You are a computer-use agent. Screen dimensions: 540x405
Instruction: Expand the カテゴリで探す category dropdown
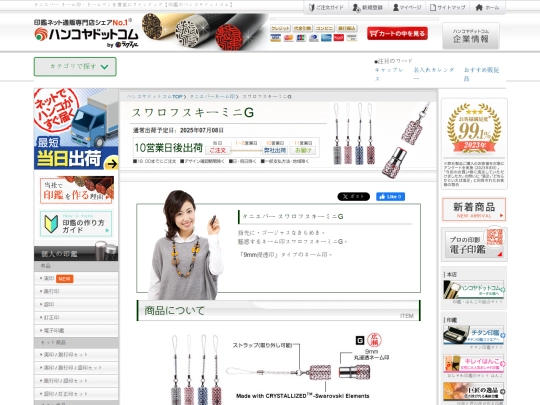75,66
